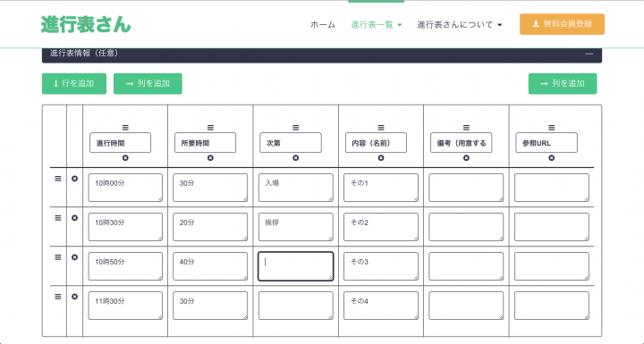644x344 pixels.
Task: Click the 入場 cell
Action: coord(296,188)
